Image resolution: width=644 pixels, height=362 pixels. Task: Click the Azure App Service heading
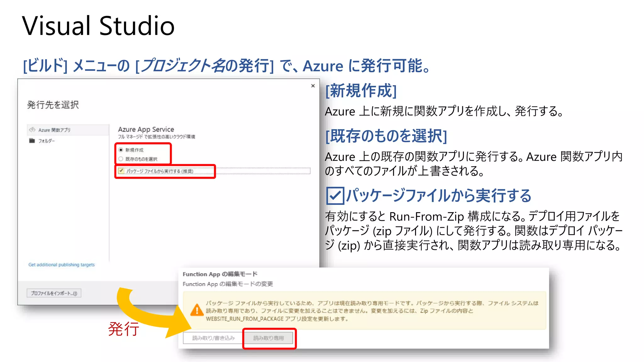coord(146,129)
